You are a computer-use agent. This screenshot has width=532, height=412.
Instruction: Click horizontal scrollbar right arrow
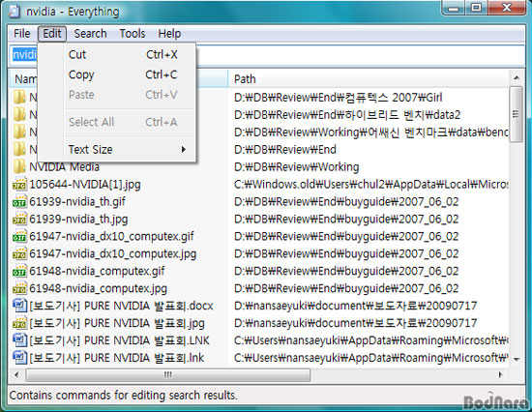(x=500, y=375)
